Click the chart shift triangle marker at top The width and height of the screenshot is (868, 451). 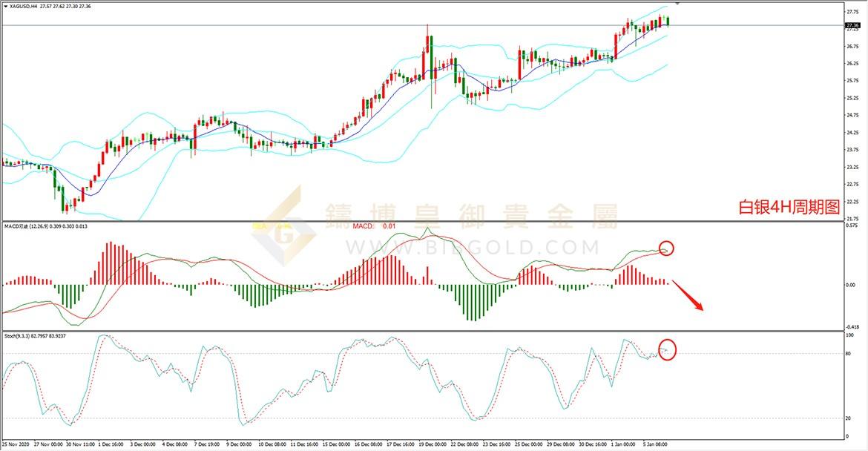(677, 3)
